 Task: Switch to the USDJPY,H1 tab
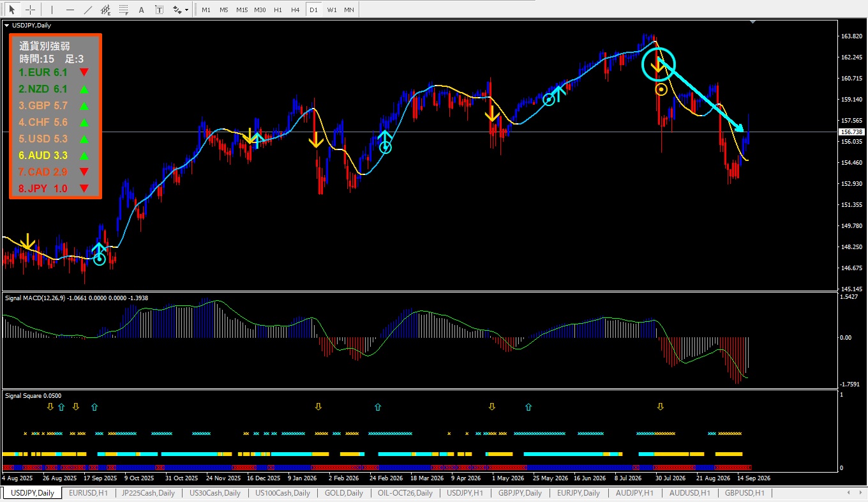tap(467, 493)
